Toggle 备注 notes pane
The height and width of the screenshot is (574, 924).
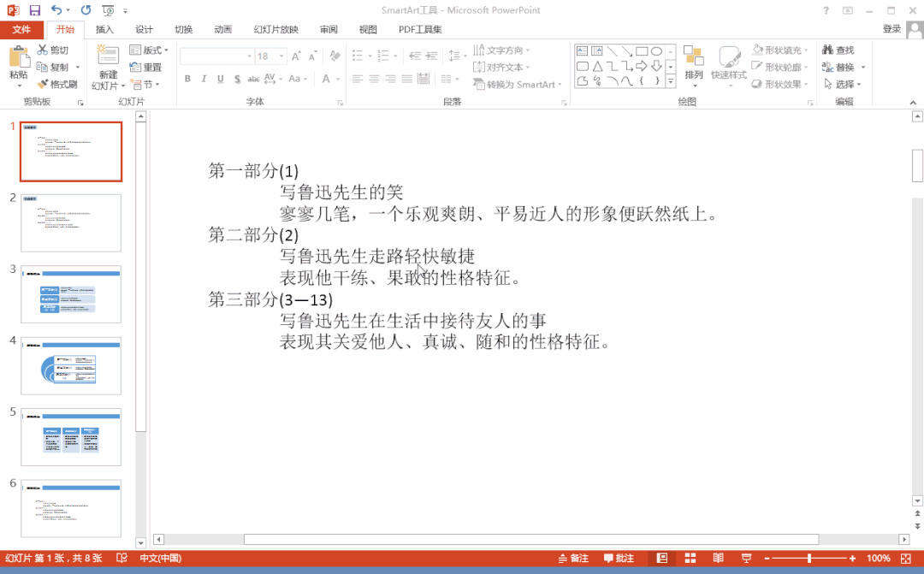(x=573, y=558)
